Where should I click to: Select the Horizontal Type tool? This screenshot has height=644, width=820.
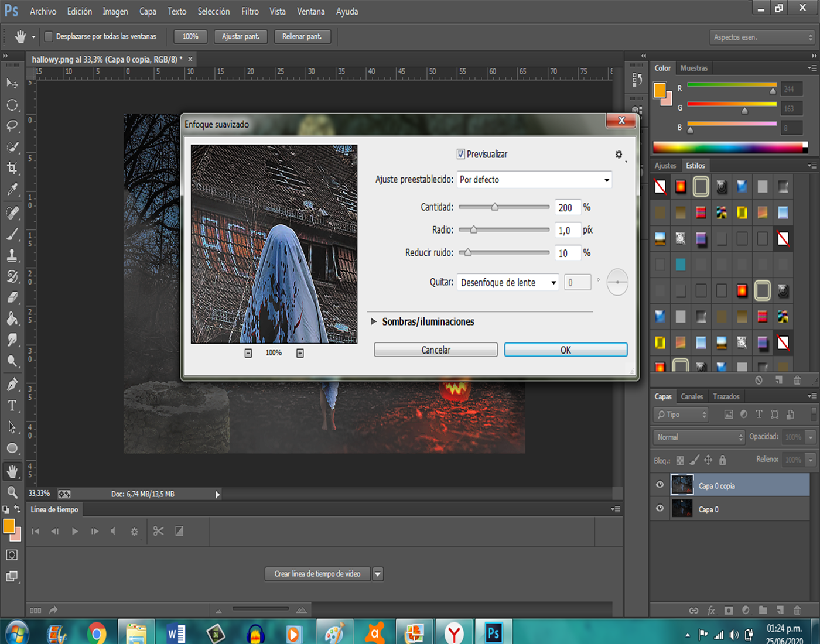(x=12, y=405)
